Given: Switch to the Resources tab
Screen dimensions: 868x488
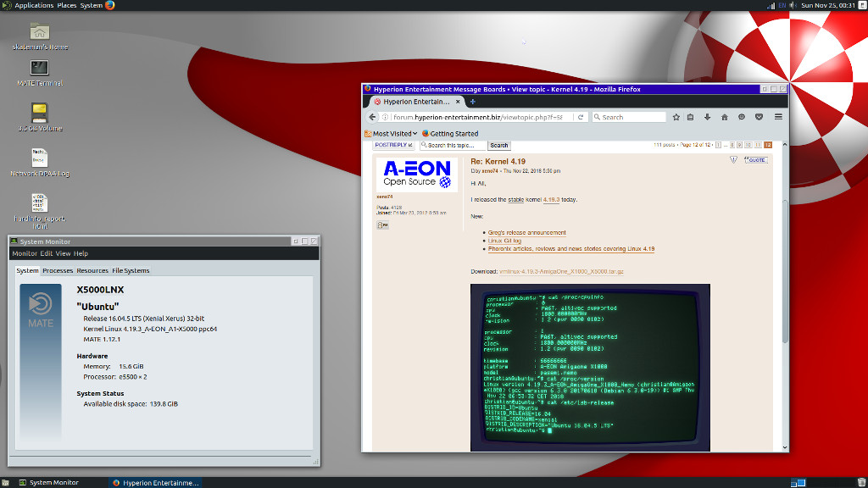Looking at the screenshot, I should (92, 270).
